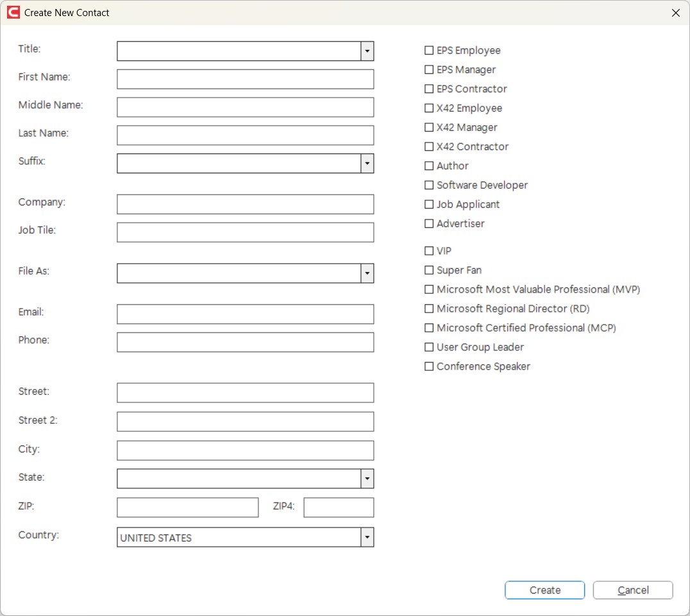Enable the EPS Manager checkbox
This screenshot has height=616, width=690.
[429, 69]
